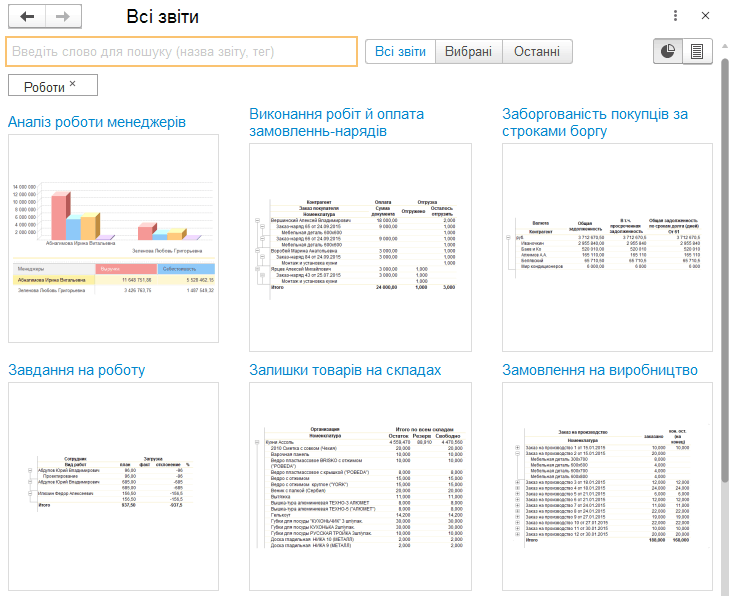Click the Аналіз роботи менеджерів chart thumbnail
This screenshot has height=596, width=732.
[x=113, y=238]
